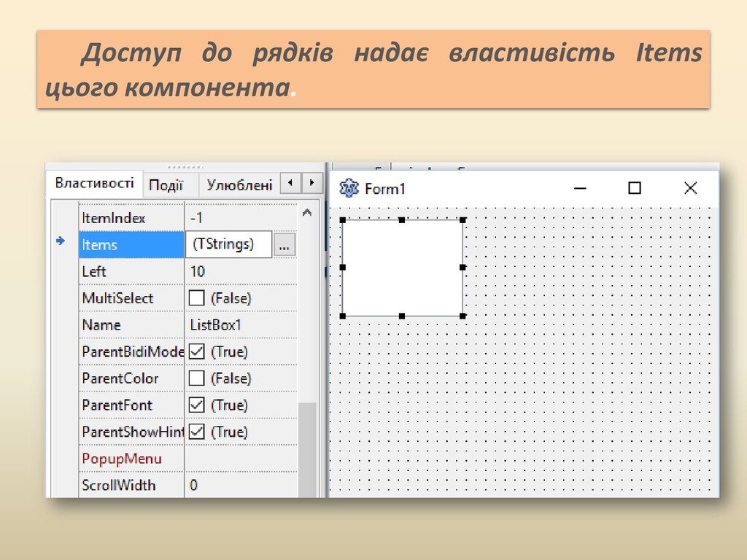Maximize the Form1 window
Image resolution: width=747 pixels, height=560 pixels.
[634, 188]
